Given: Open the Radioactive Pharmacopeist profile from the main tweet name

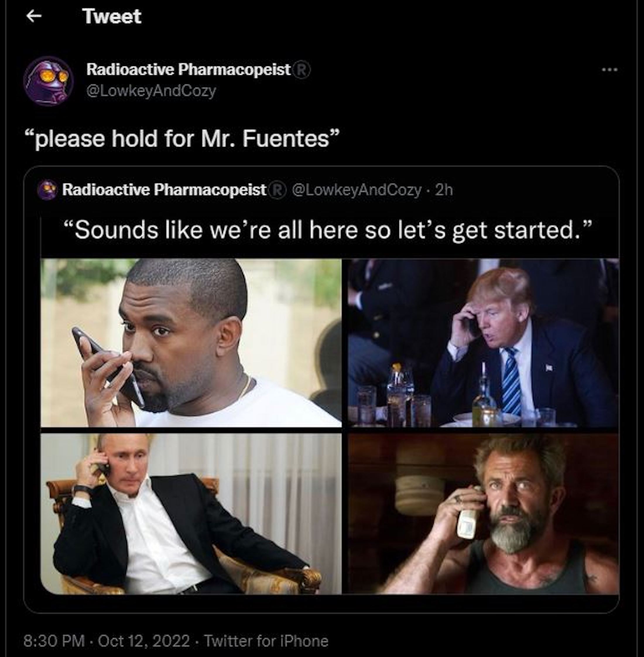Looking at the screenshot, I should [x=189, y=70].
